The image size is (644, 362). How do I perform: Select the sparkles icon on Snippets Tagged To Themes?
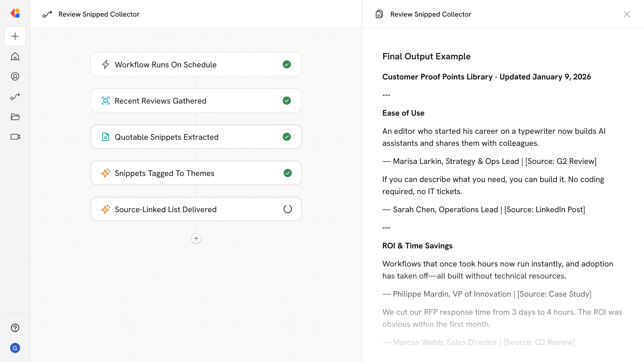(x=106, y=173)
